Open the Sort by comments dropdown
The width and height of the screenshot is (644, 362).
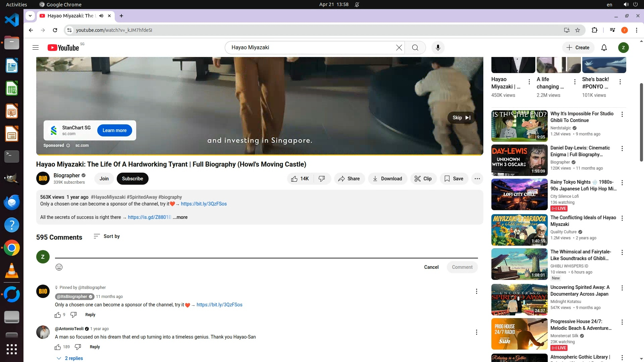(x=107, y=236)
